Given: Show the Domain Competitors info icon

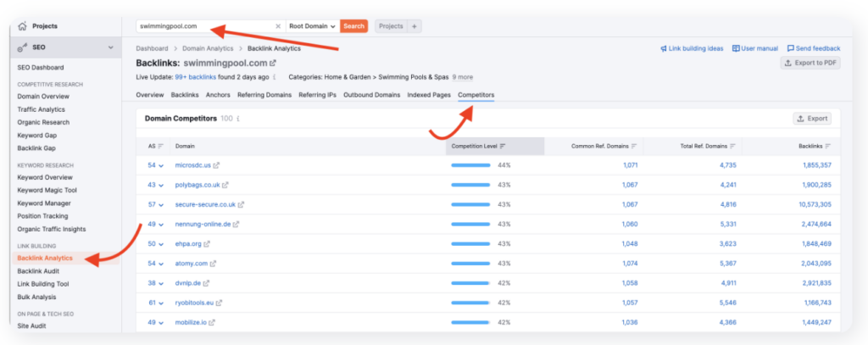Looking at the screenshot, I should tap(238, 119).
